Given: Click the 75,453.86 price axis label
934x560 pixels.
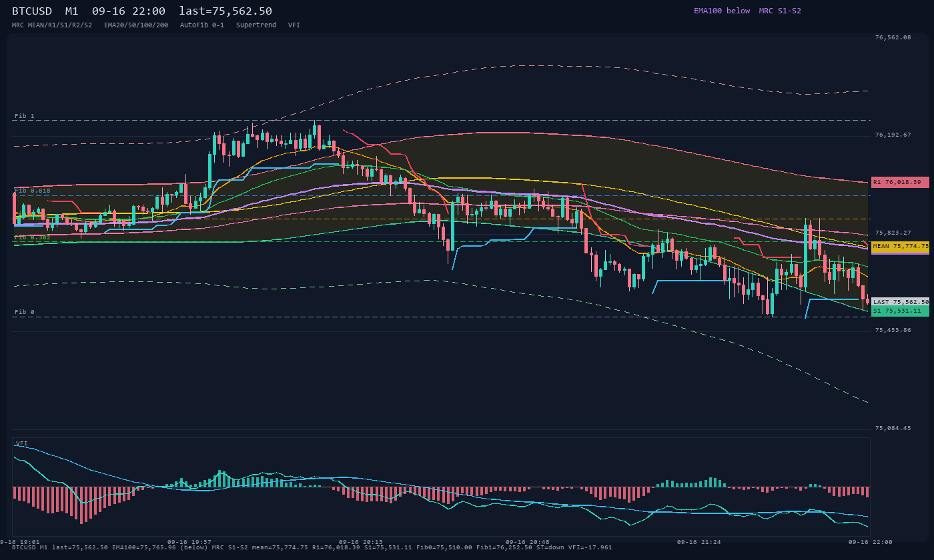Looking at the screenshot, I should point(893,330).
